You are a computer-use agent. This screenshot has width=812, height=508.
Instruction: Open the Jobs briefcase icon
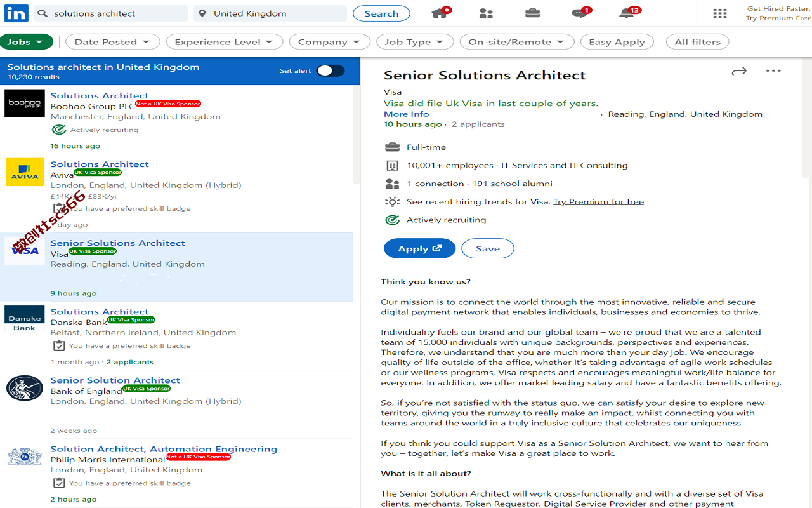click(533, 13)
